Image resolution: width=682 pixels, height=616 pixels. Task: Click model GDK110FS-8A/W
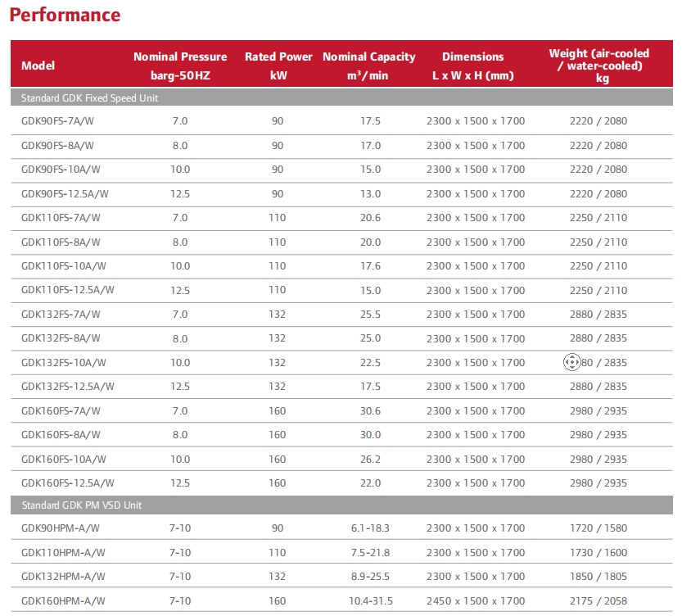[x=61, y=242]
